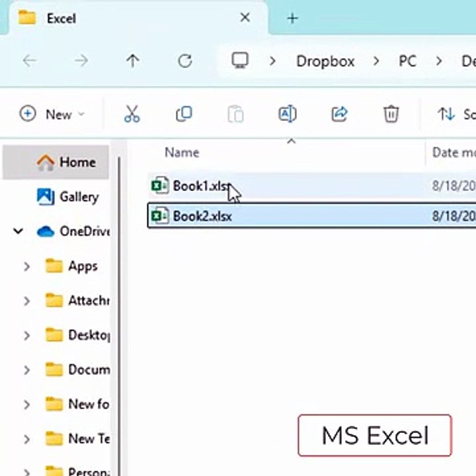Click the Copy icon in toolbar

(x=184, y=114)
